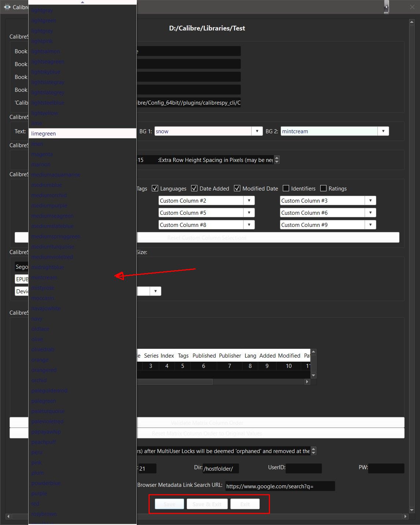This screenshot has width=420, height=525.
Task: Click the Validate Matrix Column Order button
Action: [207, 423]
